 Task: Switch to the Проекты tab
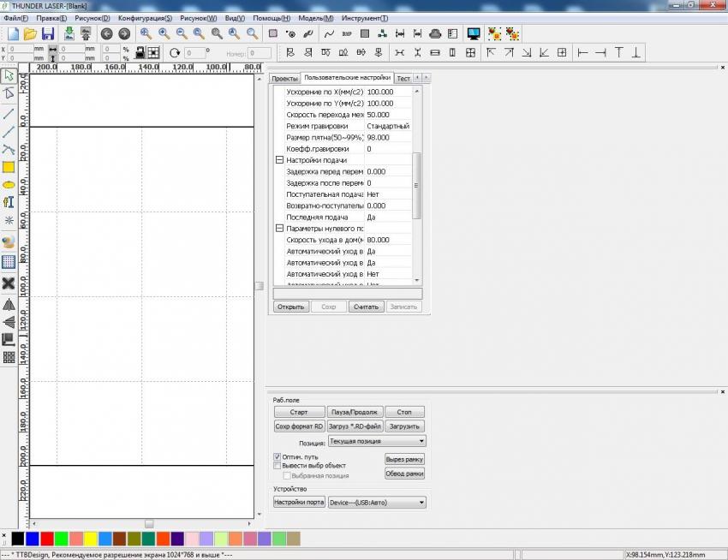[x=284, y=79]
